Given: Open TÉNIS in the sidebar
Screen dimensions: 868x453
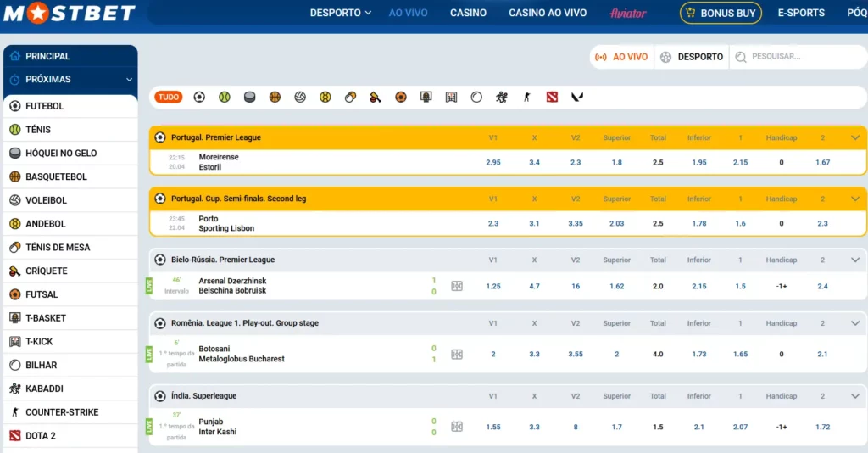Looking at the screenshot, I should click(x=70, y=130).
